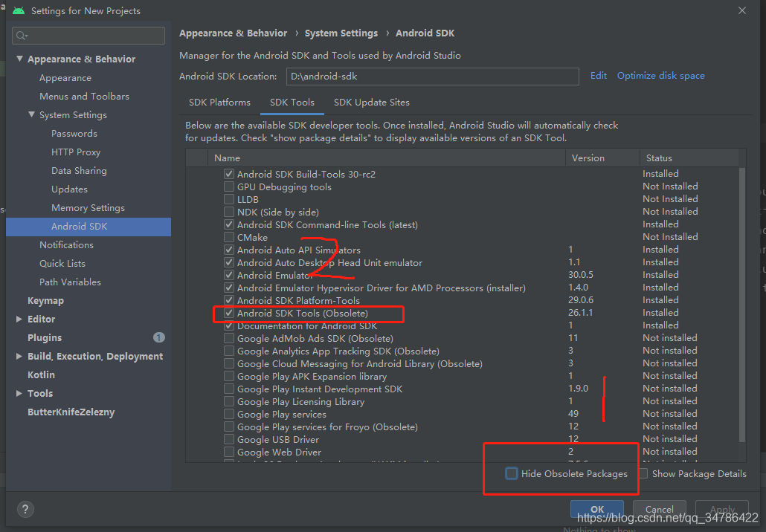Open ButterKnifeZelezny settings
The height and width of the screenshot is (532, 766).
click(x=71, y=412)
